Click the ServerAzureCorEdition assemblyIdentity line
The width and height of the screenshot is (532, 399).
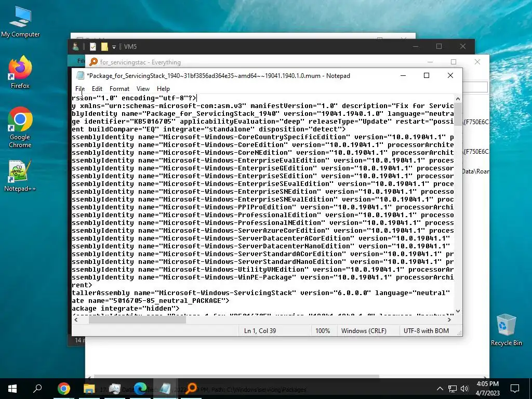tap(262, 231)
